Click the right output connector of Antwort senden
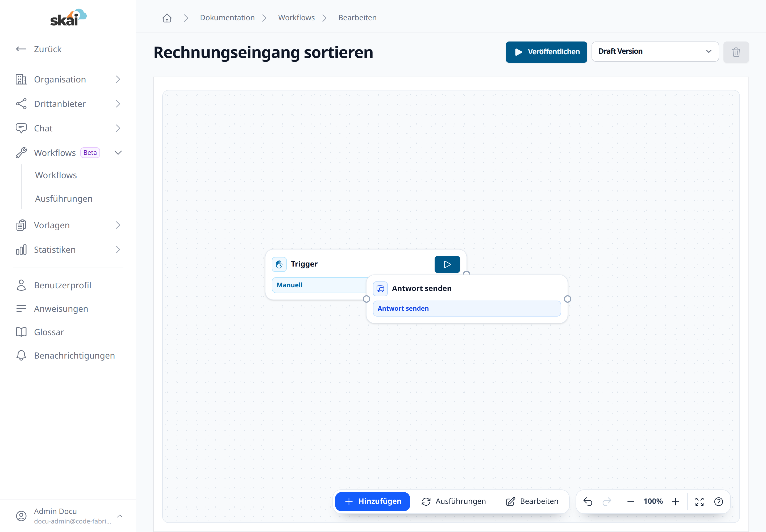766x532 pixels. [x=568, y=299]
